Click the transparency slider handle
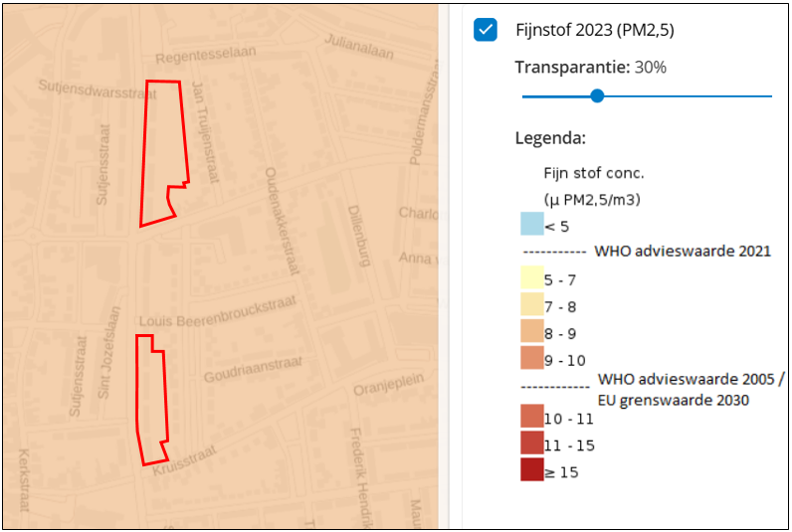This screenshot has width=792, height=532. click(597, 95)
